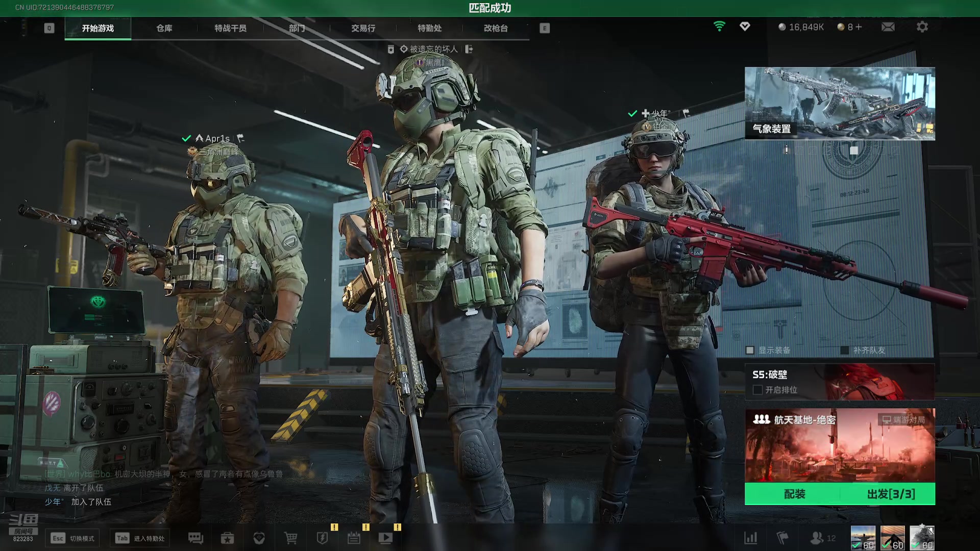The height and width of the screenshot is (551, 980).
Task: Click the CN UID text at top left
Action: pos(64,7)
